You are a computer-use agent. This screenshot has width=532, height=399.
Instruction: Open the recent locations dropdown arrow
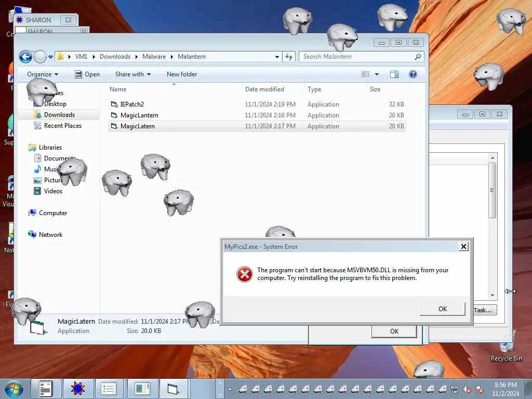coord(50,57)
